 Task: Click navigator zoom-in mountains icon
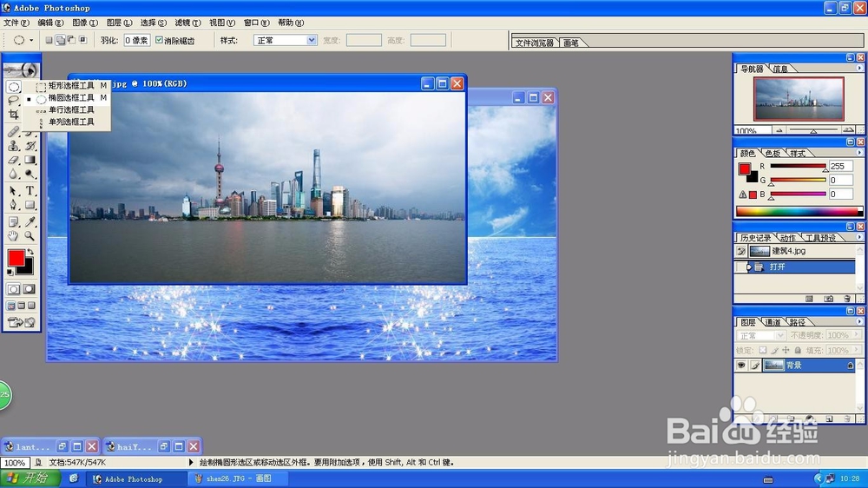pos(848,130)
